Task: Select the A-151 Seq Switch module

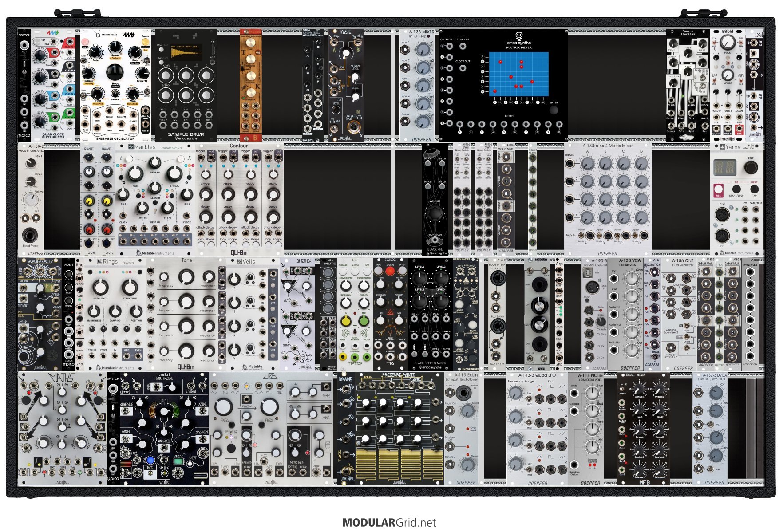Action: tap(652, 314)
